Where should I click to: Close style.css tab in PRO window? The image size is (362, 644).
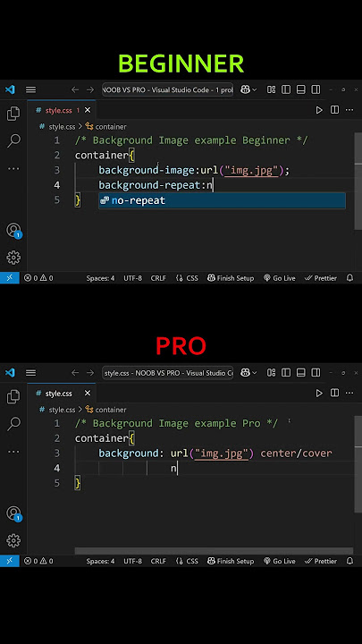88,393
